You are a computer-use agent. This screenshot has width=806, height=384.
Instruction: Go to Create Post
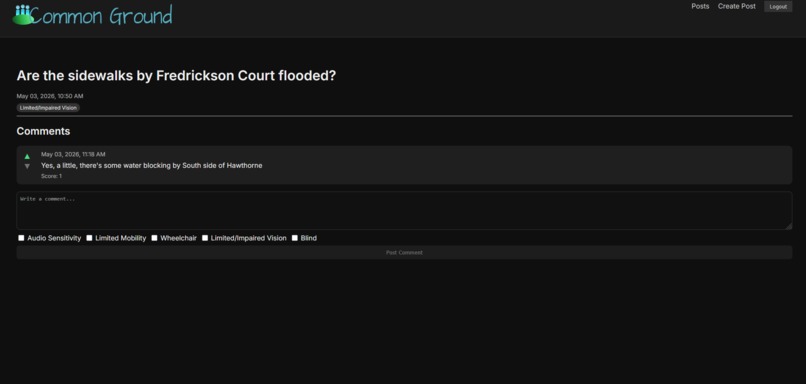point(737,6)
